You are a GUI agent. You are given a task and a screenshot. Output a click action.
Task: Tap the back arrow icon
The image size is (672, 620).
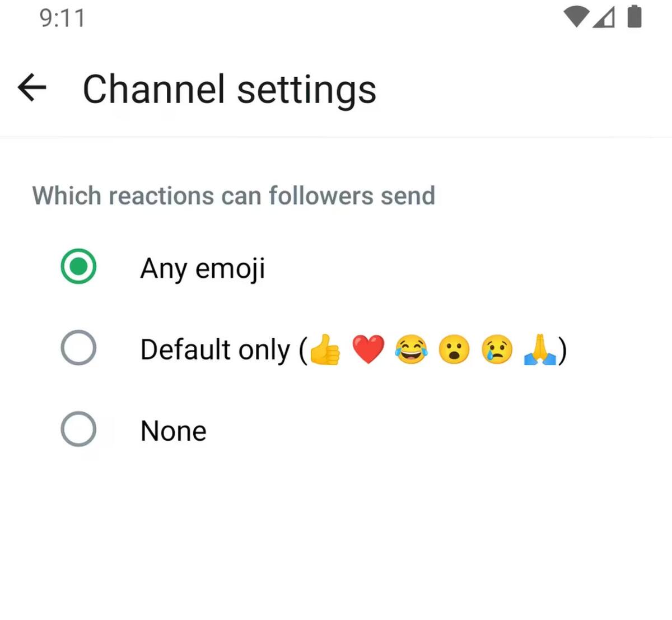point(32,88)
